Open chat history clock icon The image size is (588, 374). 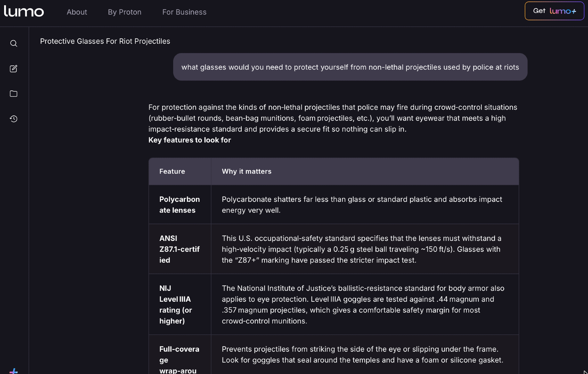click(x=14, y=119)
